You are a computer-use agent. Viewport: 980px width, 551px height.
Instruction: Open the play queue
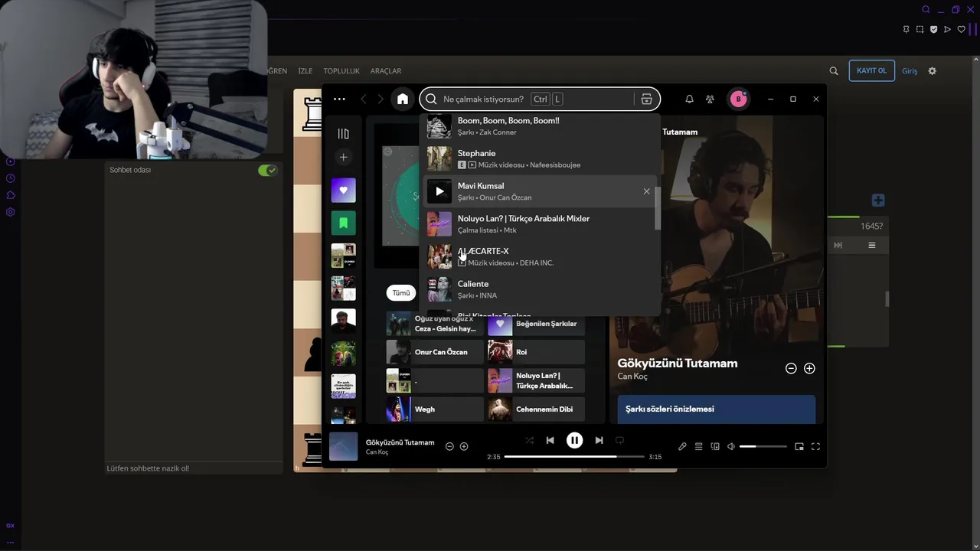tap(698, 446)
